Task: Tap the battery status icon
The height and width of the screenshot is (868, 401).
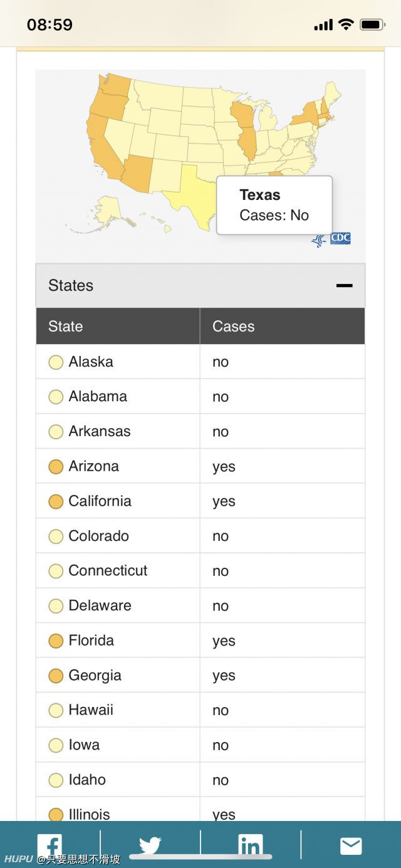Action: pos(372,24)
